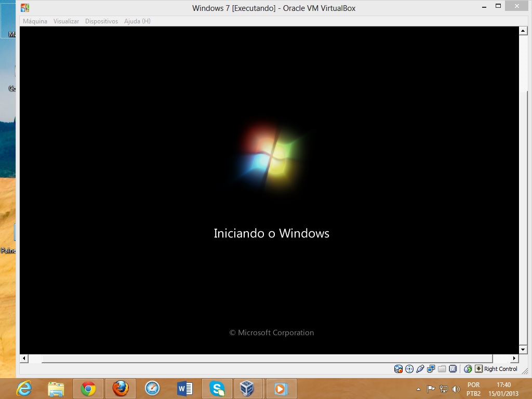Image resolution: width=532 pixels, height=399 pixels.
Task: Open the clock showing 17:40 15/01/2013
Action: 503,389
